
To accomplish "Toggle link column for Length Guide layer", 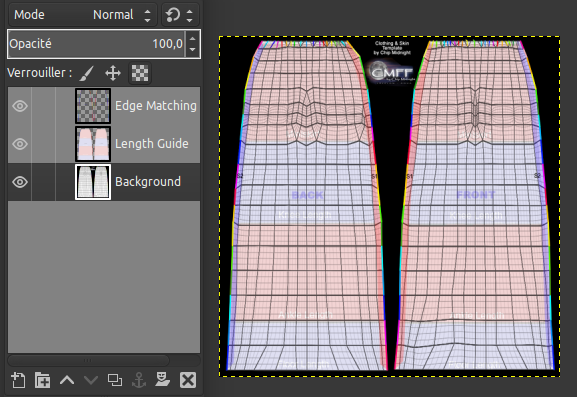I will pos(43,144).
